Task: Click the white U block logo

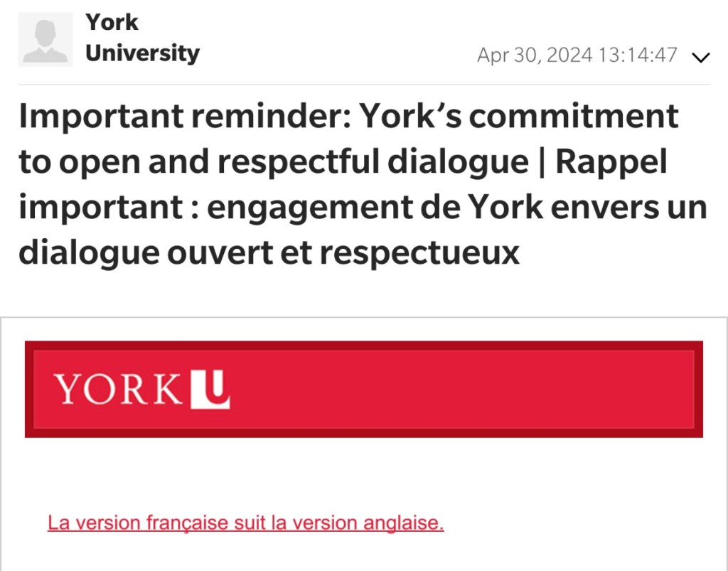Action: click(x=210, y=390)
